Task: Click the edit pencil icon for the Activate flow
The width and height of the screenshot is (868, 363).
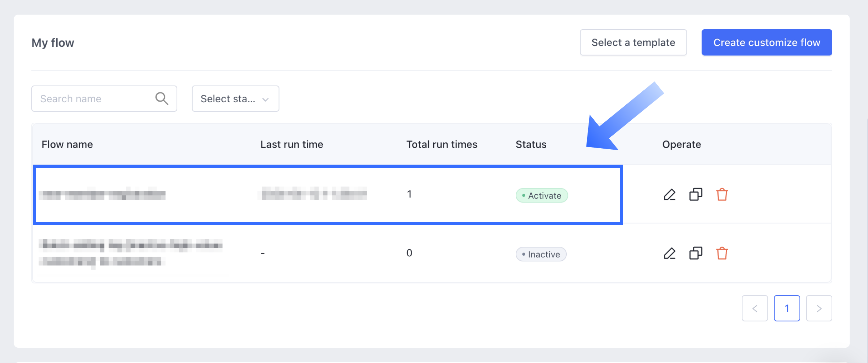Action: click(x=669, y=195)
